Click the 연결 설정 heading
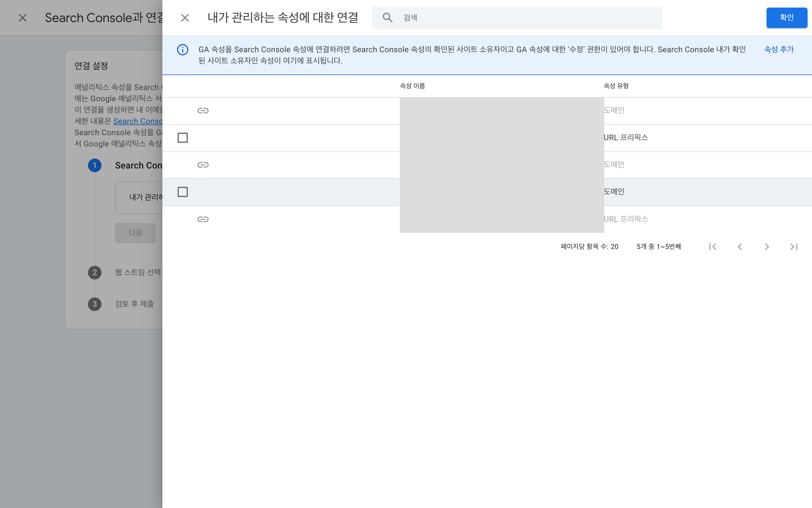Image resolution: width=812 pixels, height=508 pixels. pos(91,66)
